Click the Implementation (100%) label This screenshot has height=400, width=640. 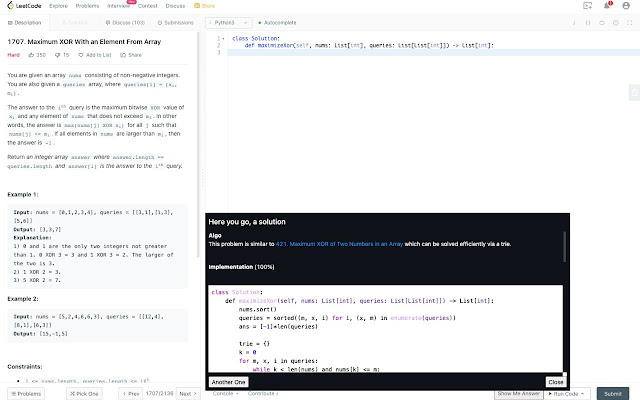coord(242,267)
